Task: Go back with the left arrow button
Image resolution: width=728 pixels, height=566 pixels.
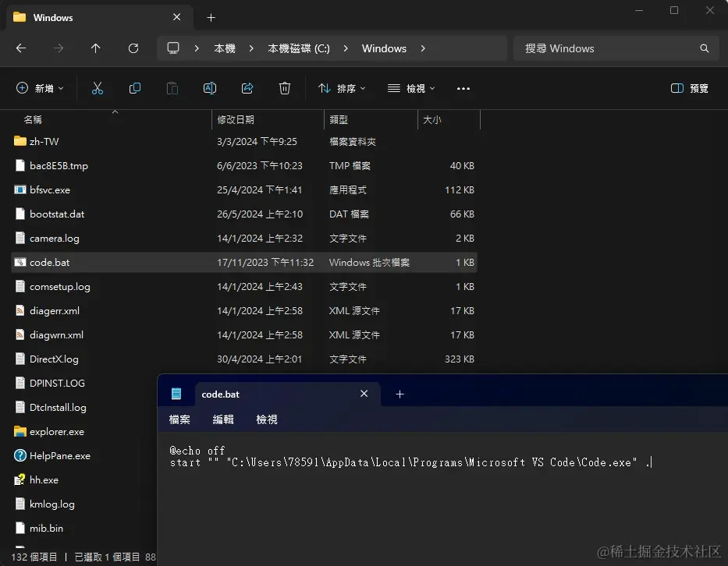Action: pyautogui.click(x=21, y=48)
